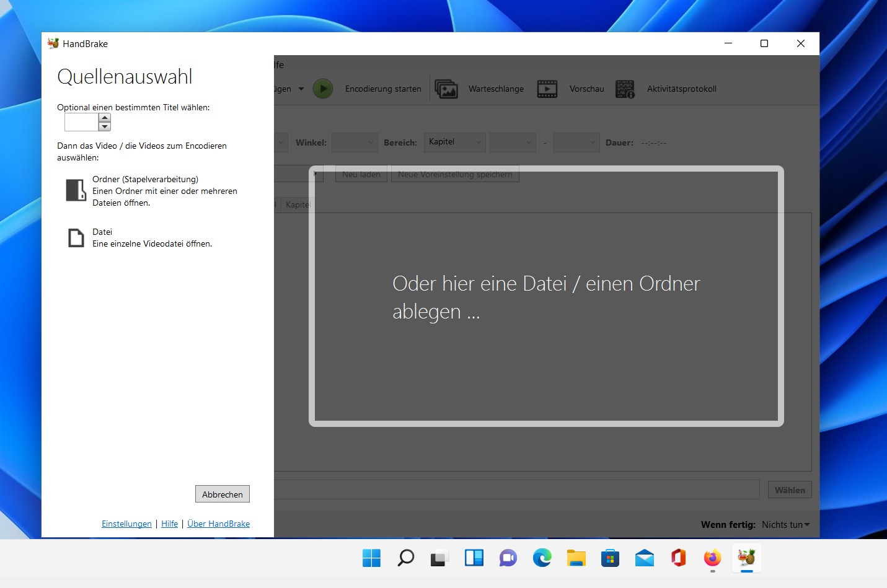The width and height of the screenshot is (887, 588).
Task: Click the single file icon
Action: coord(76,238)
